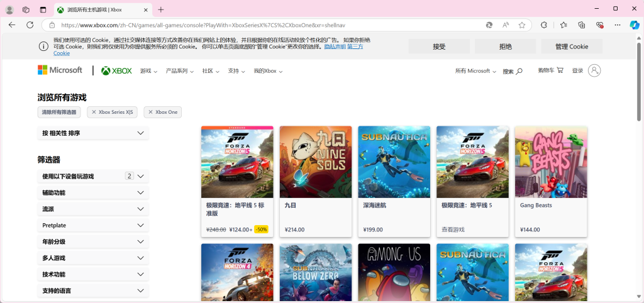Screen dimensions: 644x303
Task: Click the browser back arrow
Action: (12, 25)
